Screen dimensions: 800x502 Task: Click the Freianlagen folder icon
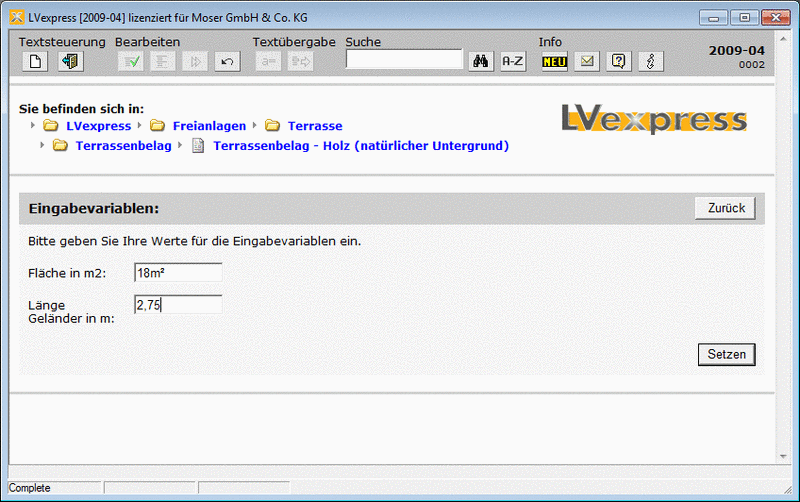pyautogui.click(x=157, y=126)
